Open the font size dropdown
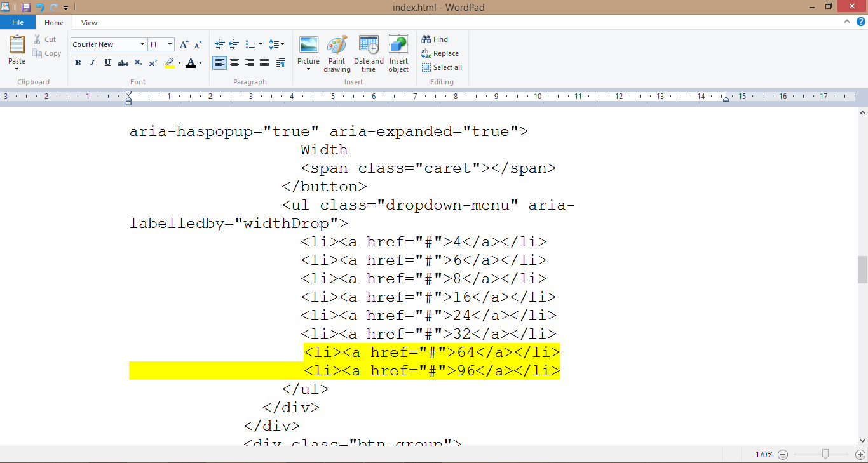Screen dimensions: 868x463 click(168, 44)
